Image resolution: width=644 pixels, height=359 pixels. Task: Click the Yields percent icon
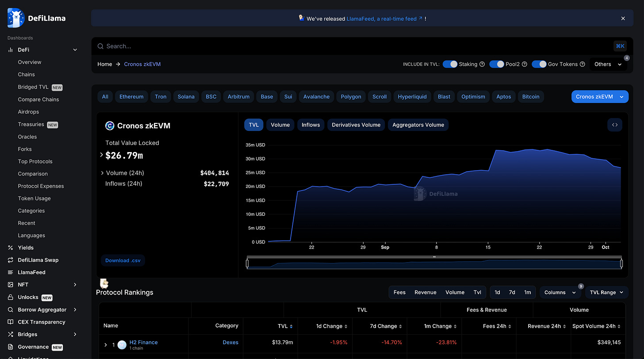tap(10, 248)
